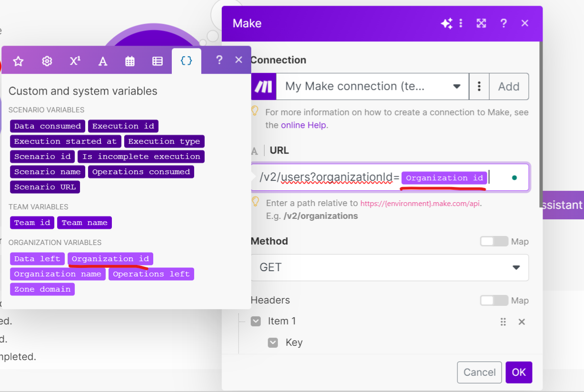Click the Make connection logo icon

point(263,86)
